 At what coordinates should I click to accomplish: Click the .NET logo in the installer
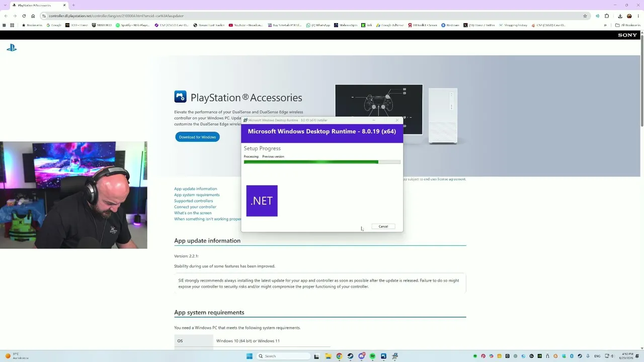click(x=262, y=201)
